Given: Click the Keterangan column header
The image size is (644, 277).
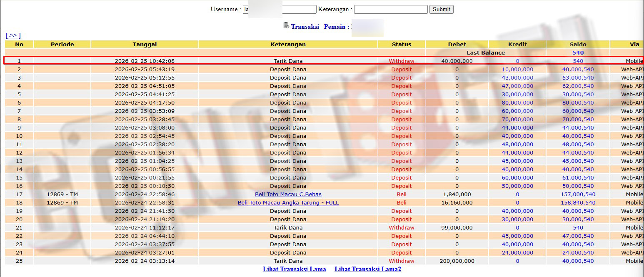Looking at the screenshot, I should [x=288, y=44].
